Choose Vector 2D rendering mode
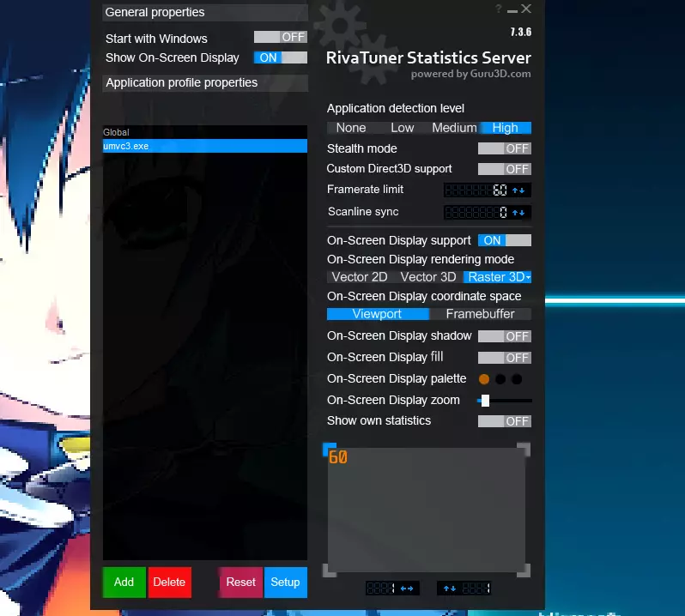 coord(360,277)
